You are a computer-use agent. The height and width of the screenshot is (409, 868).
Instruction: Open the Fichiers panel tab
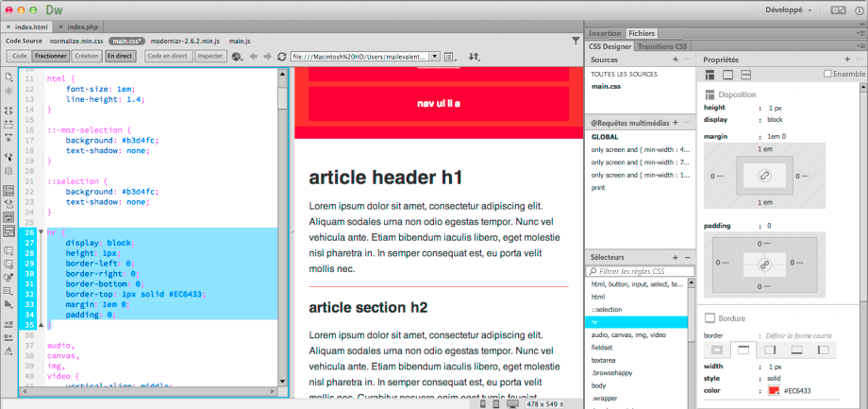point(642,33)
